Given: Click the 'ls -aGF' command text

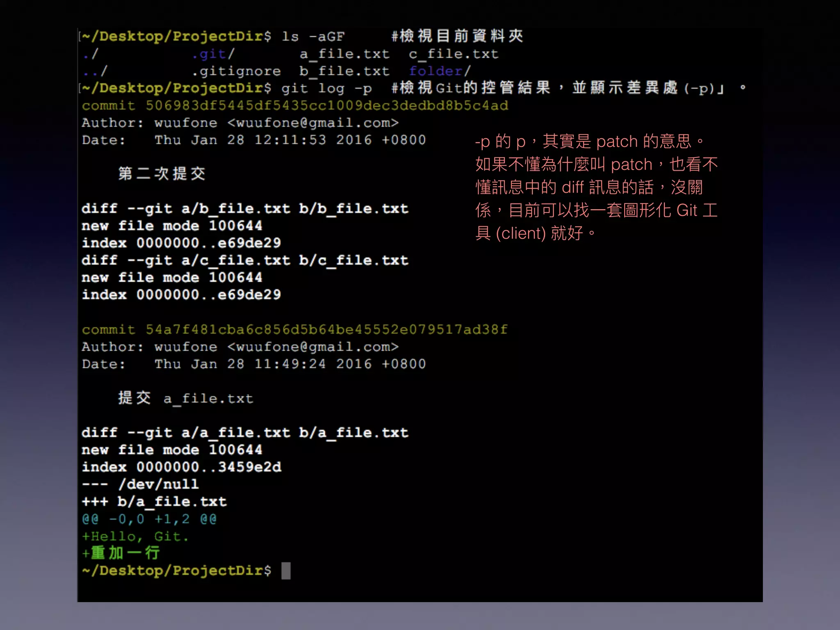Looking at the screenshot, I should (x=313, y=37).
